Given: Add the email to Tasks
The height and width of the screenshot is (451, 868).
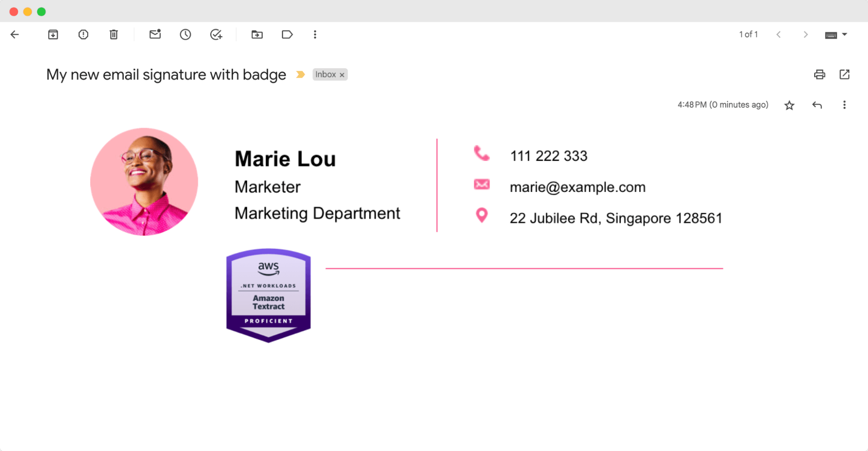Looking at the screenshot, I should 215,34.
